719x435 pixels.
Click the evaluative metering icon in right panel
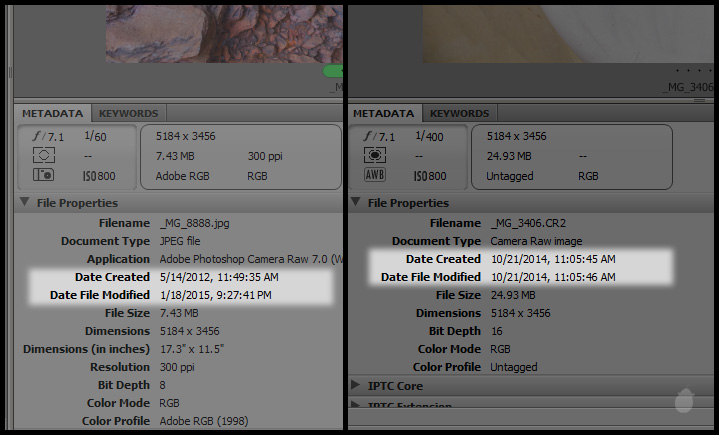[x=372, y=156]
